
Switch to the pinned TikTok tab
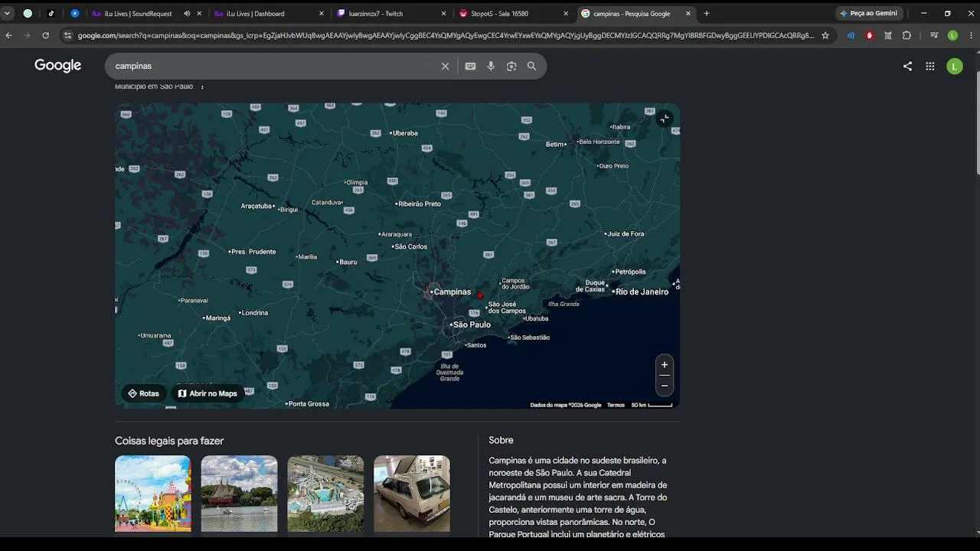(51, 13)
